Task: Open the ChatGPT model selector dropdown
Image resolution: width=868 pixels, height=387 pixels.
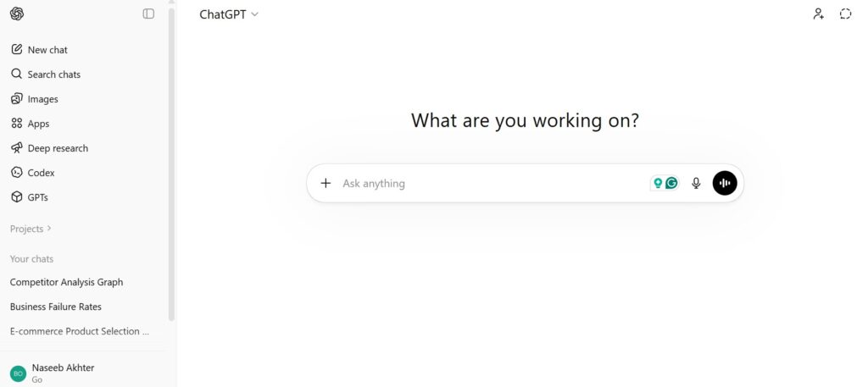Action: tap(229, 14)
